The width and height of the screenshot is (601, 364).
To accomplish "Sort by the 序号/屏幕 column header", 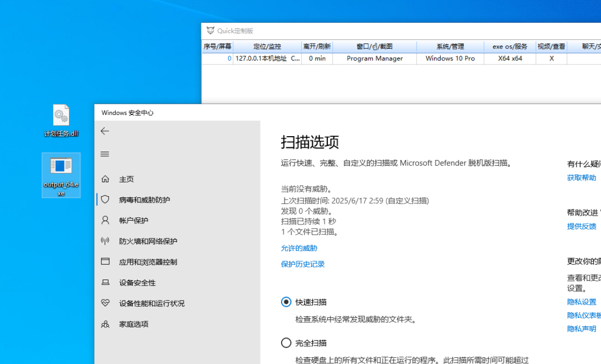I will 218,46.
